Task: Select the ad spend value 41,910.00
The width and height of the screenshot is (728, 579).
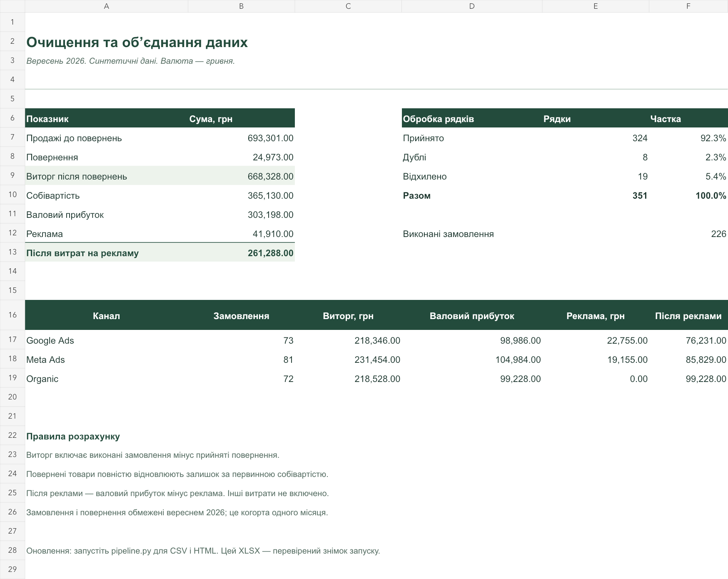Action: coord(273,234)
